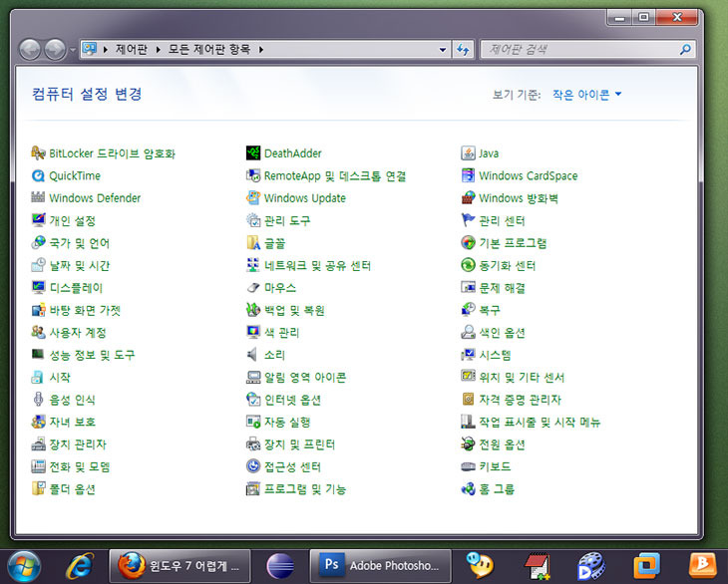Switch to Adobe Photoshop taskbar button
Image resolution: width=728 pixels, height=584 pixels.
[380, 566]
